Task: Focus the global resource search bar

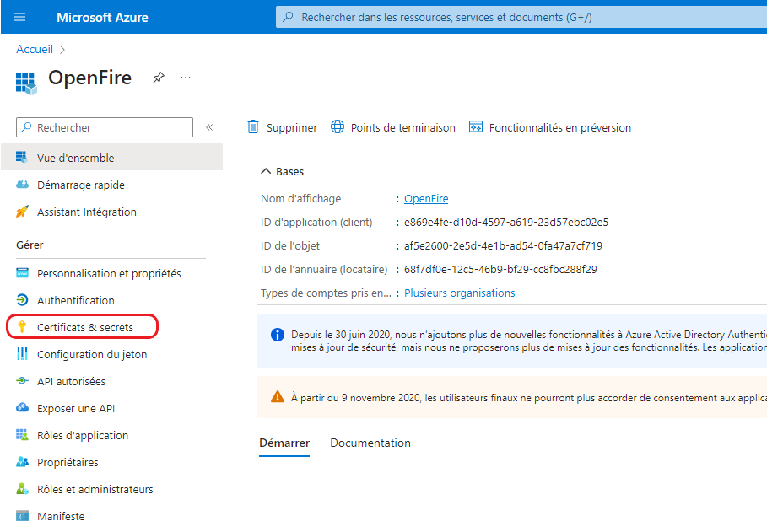Action: tap(521, 17)
